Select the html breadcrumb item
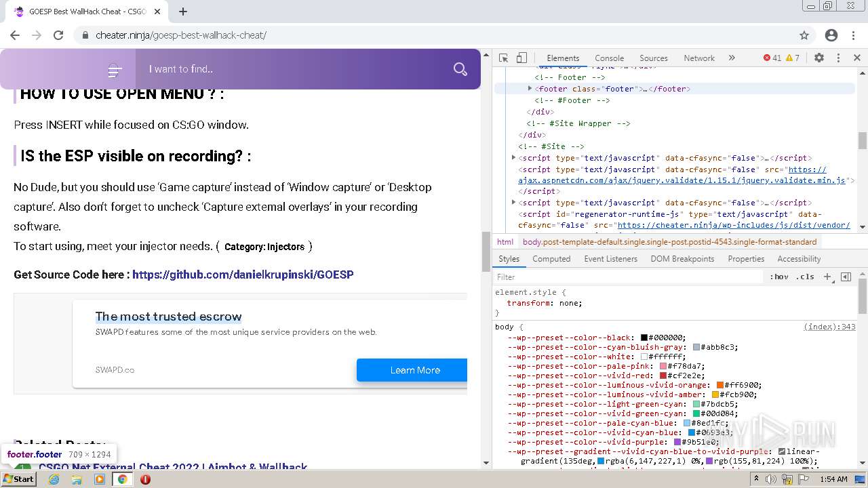The height and width of the screenshot is (488, 868). point(505,242)
